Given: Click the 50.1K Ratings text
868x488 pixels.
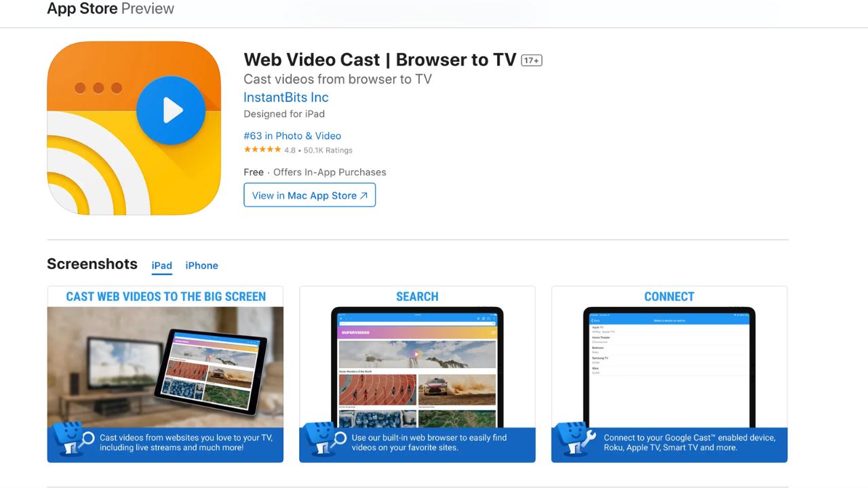Looking at the screenshot, I should point(328,150).
